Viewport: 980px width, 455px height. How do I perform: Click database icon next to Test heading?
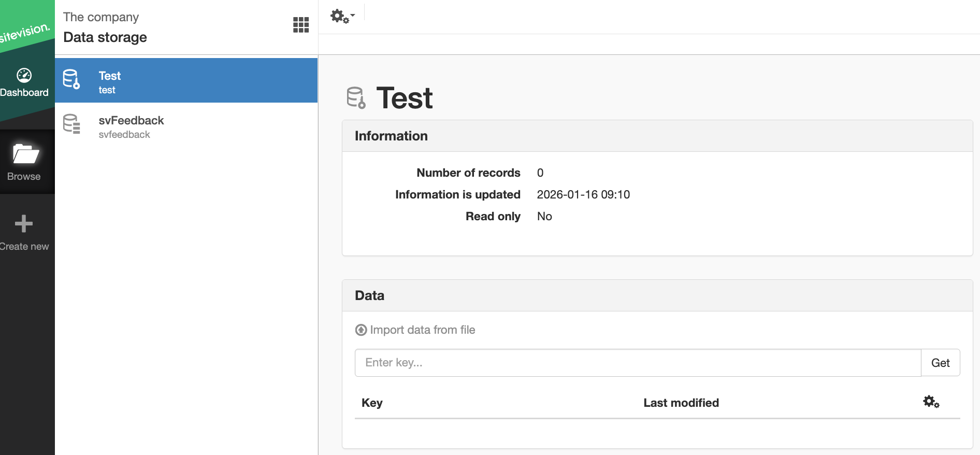pos(356,98)
